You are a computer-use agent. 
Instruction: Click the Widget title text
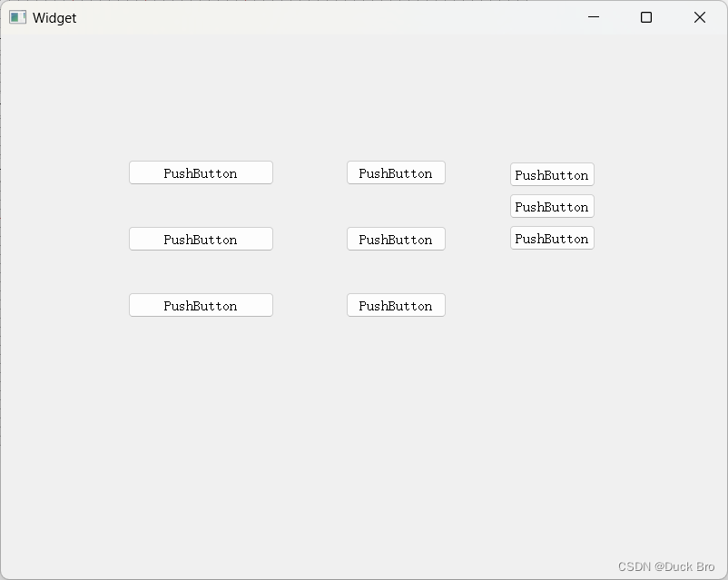pyautogui.click(x=54, y=17)
